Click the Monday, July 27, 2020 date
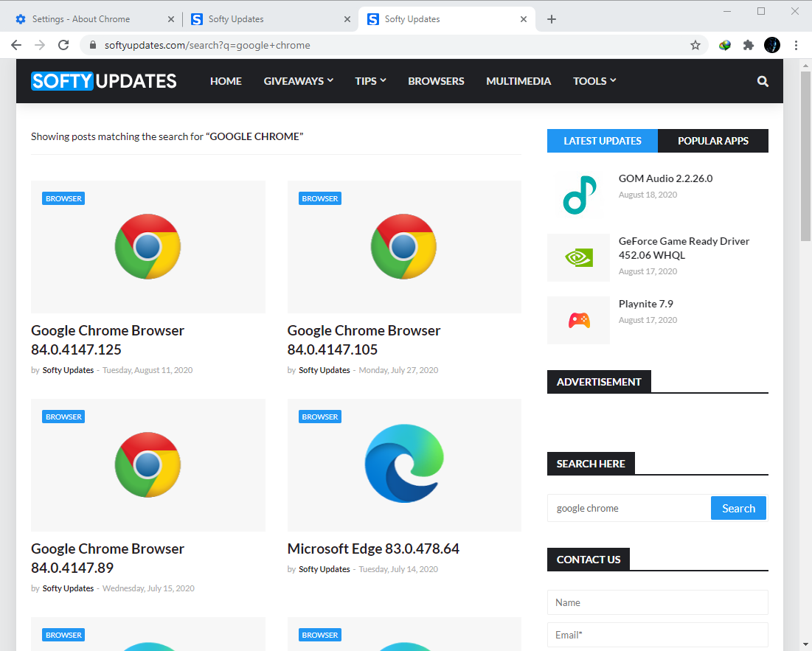Image resolution: width=812 pixels, height=651 pixels. coord(398,370)
